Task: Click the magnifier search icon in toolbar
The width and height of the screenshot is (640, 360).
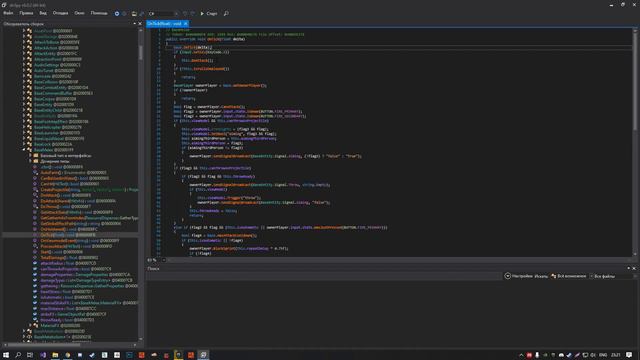Action: pyautogui.click(x=226, y=13)
